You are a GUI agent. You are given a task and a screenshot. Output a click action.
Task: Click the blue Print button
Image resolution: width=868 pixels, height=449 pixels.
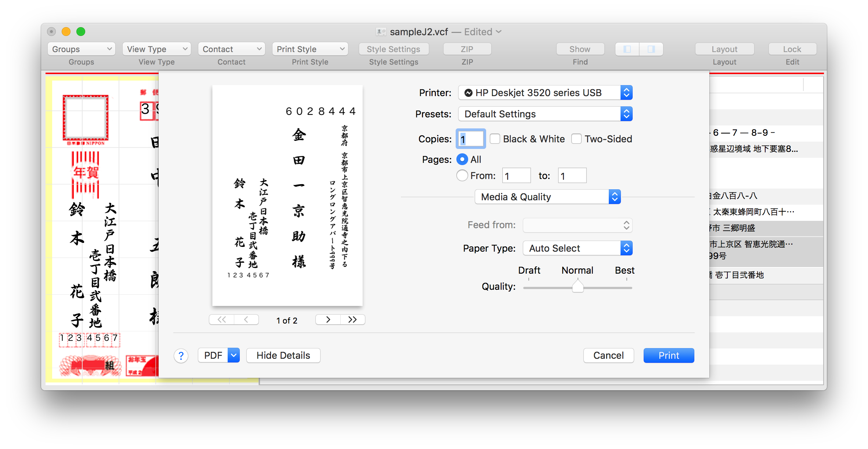pos(669,355)
